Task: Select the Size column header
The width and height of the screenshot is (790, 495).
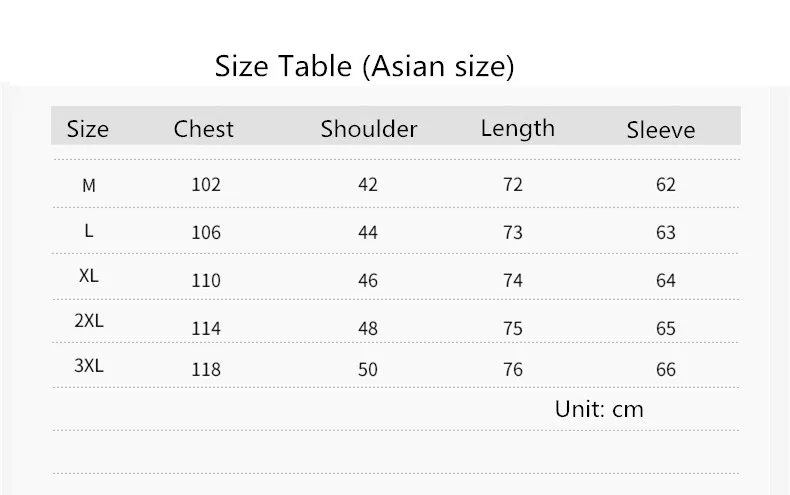Action: pos(88,129)
